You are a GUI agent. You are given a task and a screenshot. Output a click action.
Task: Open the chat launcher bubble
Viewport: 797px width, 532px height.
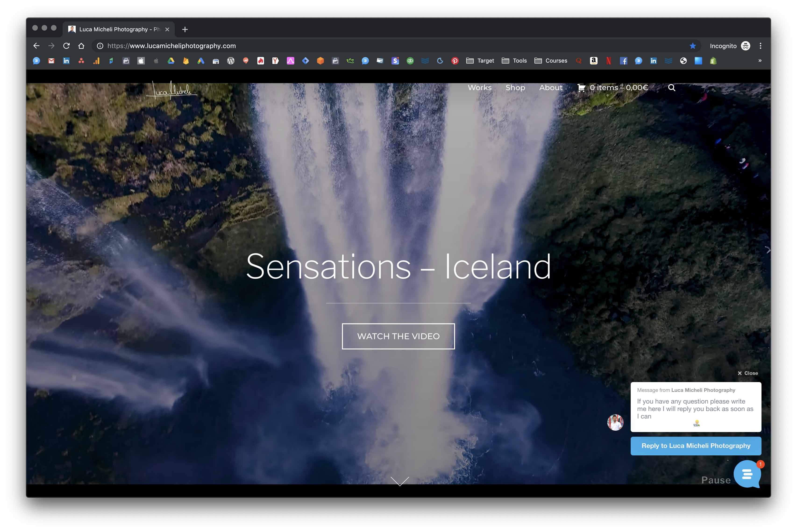[747, 474]
